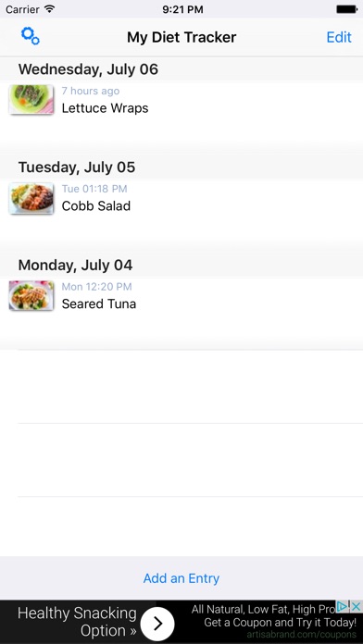Click the ad's circular arrow button
363x644 pixels.
157,624
